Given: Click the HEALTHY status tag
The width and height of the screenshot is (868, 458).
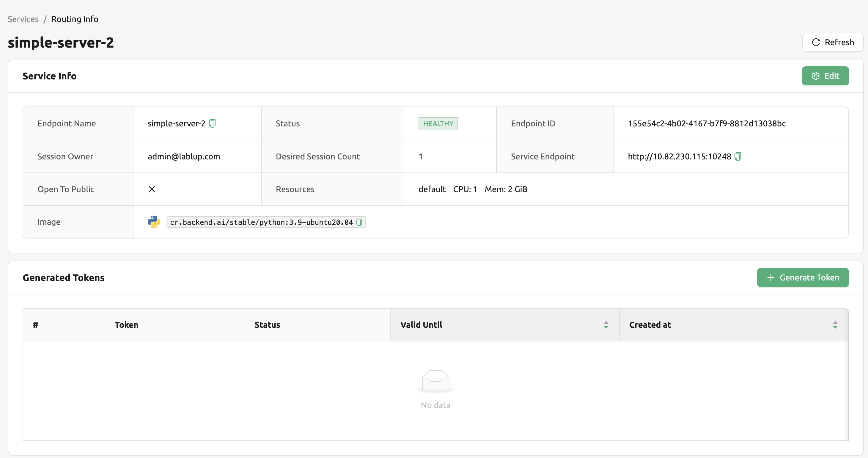Looking at the screenshot, I should 438,124.
